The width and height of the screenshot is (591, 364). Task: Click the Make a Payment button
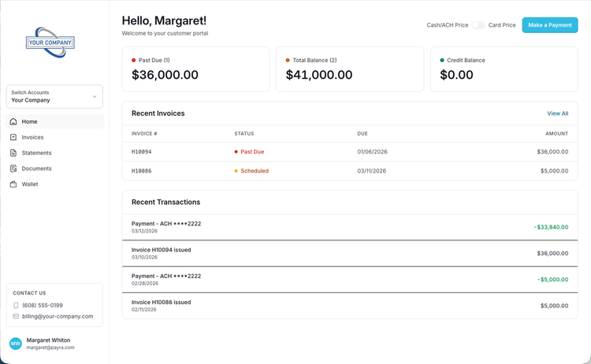click(x=550, y=25)
